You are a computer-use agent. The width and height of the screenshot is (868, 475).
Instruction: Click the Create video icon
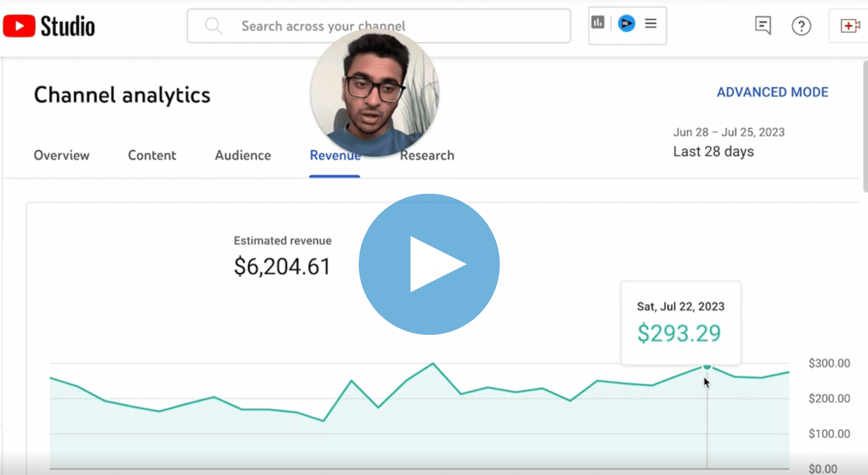[x=850, y=25]
